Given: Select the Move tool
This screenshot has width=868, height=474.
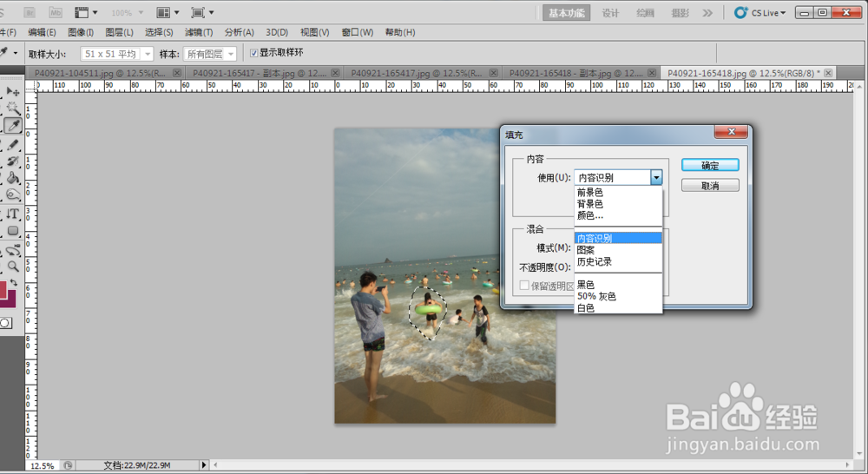Looking at the screenshot, I should [x=13, y=91].
